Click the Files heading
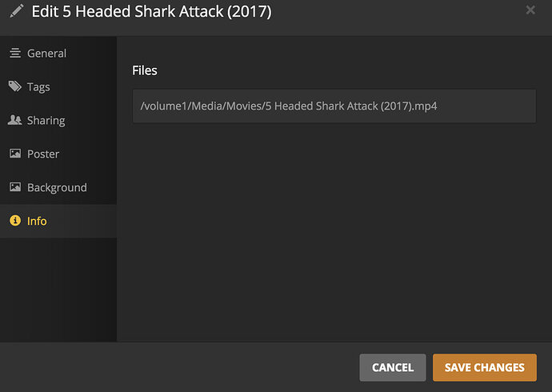The height and width of the screenshot is (392, 552). [145, 70]
